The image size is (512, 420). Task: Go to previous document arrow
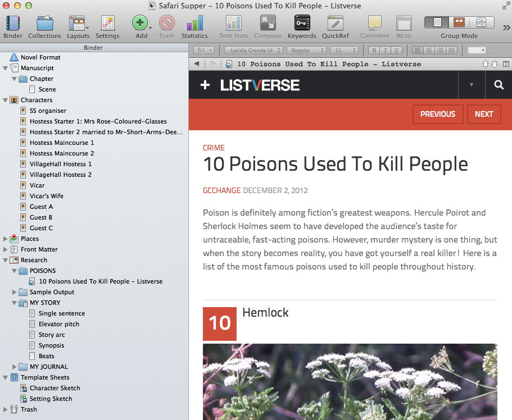click(486, 64)
